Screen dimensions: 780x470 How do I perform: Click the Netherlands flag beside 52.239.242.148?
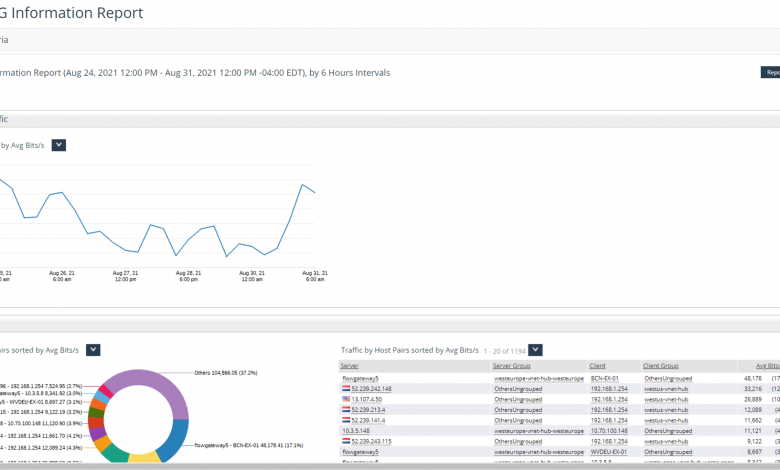pyautogui.click(x=346, y=389)
